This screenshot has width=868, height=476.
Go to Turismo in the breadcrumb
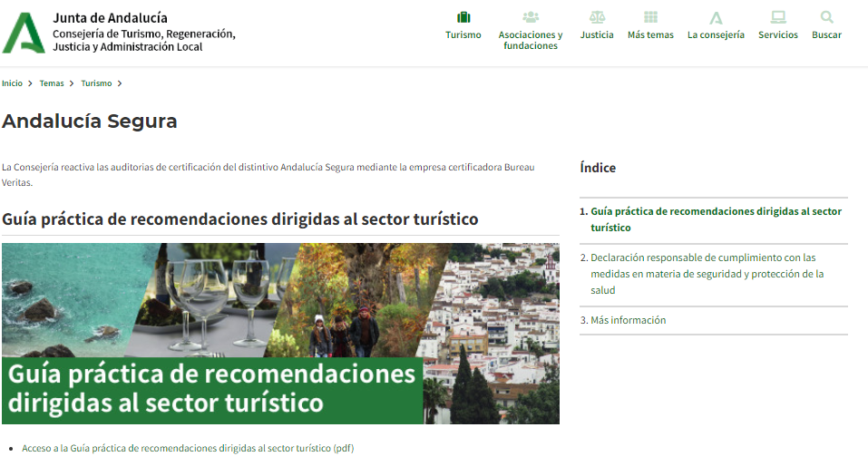(96, 83)
